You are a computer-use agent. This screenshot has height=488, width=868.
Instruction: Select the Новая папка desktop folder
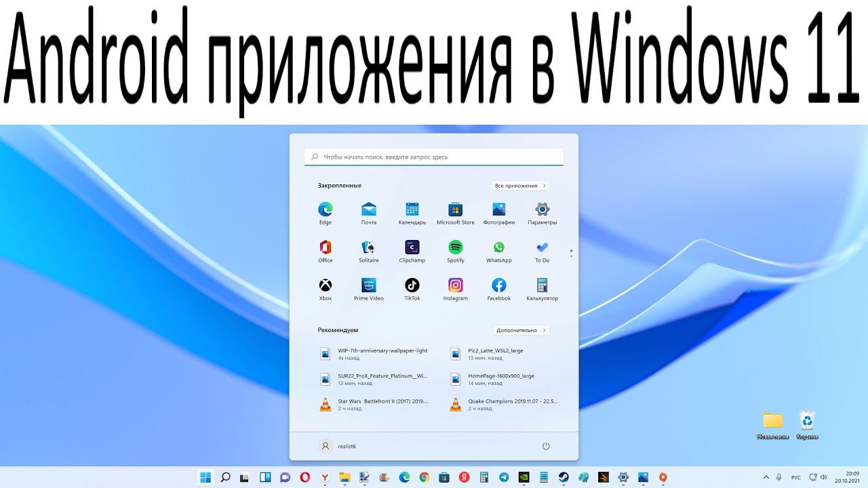tap(773, 425)
